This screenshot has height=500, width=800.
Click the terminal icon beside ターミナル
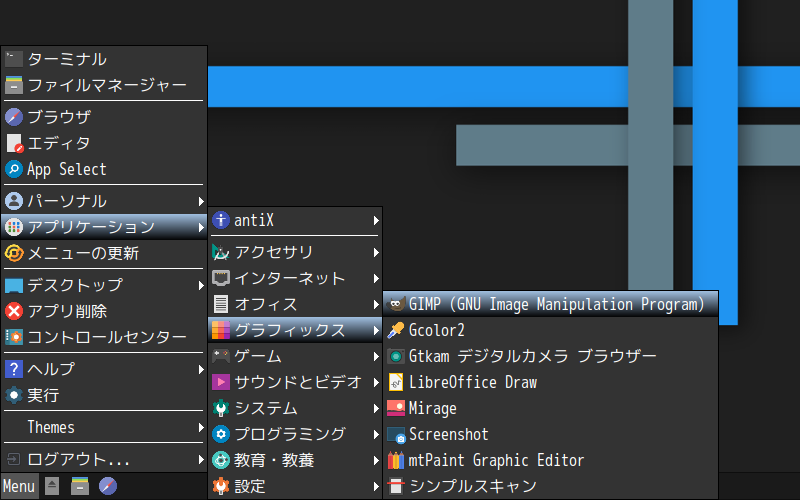tap(14, 59)
